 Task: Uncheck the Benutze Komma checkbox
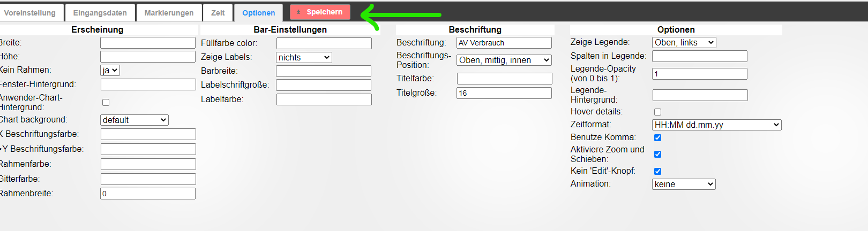click(657, 137)
